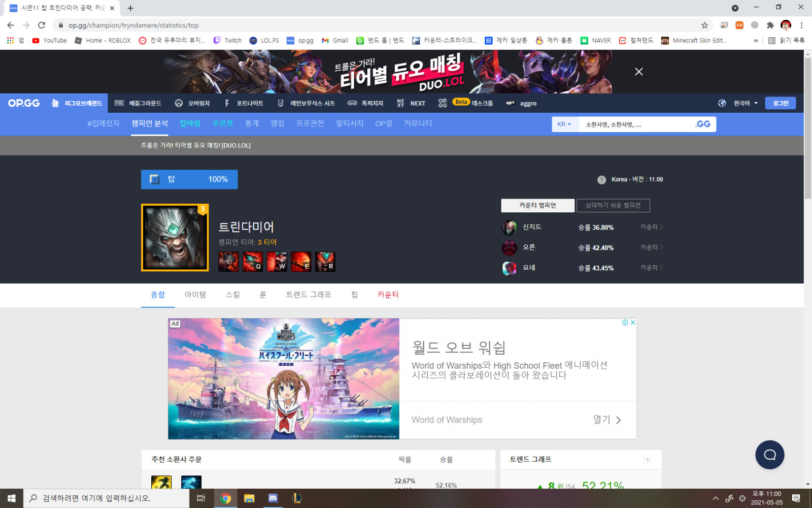This screenshot has width=812, height=508.
Task: Open Chrome extensions puzzle icon
Action: (770, 25)
